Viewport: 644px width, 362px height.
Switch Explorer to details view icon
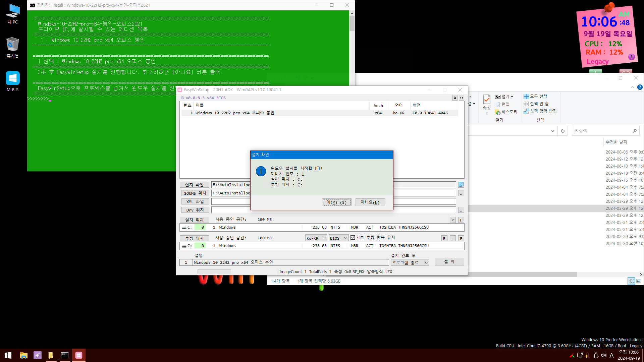(x=631, y=281)
